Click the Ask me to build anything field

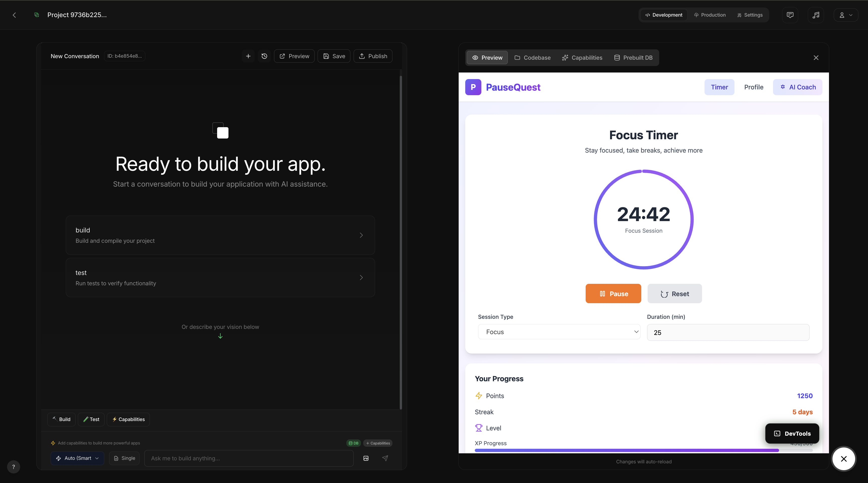point(249,458)
